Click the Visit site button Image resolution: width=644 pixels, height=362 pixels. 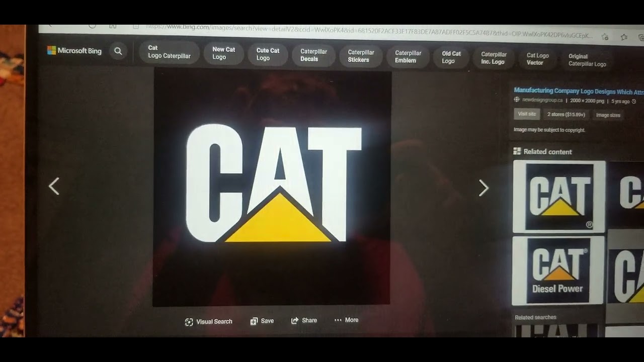527,114
